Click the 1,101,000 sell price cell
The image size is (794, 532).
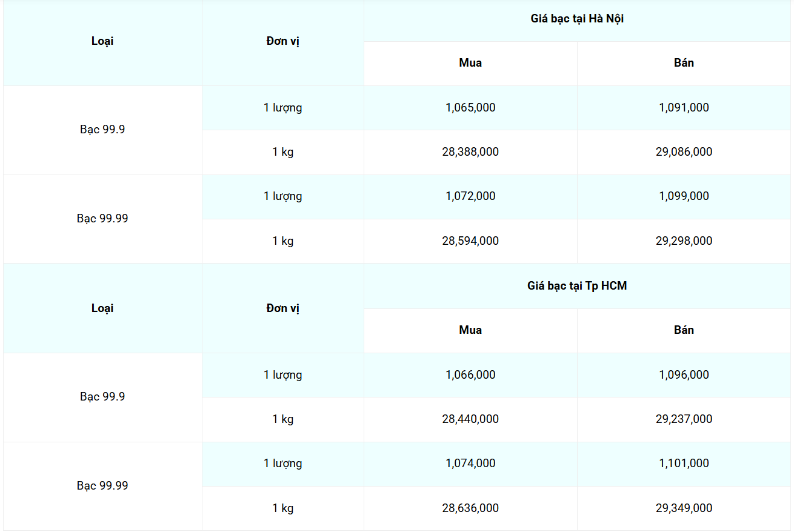(684, 464)
